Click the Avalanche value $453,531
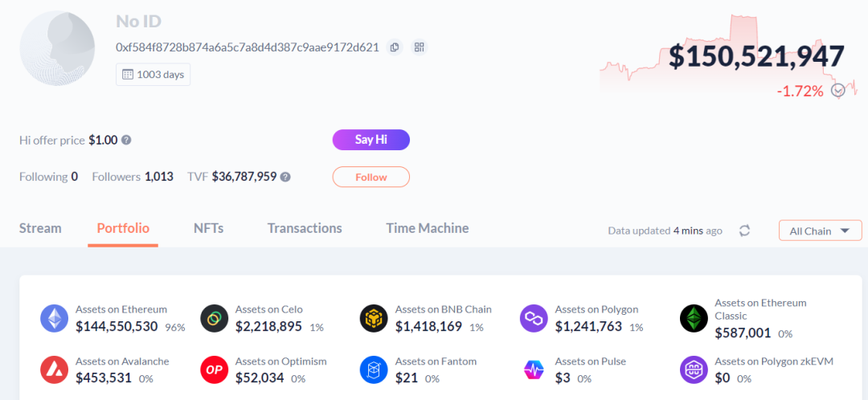868x400 pixels. click(x=104, y=378)
